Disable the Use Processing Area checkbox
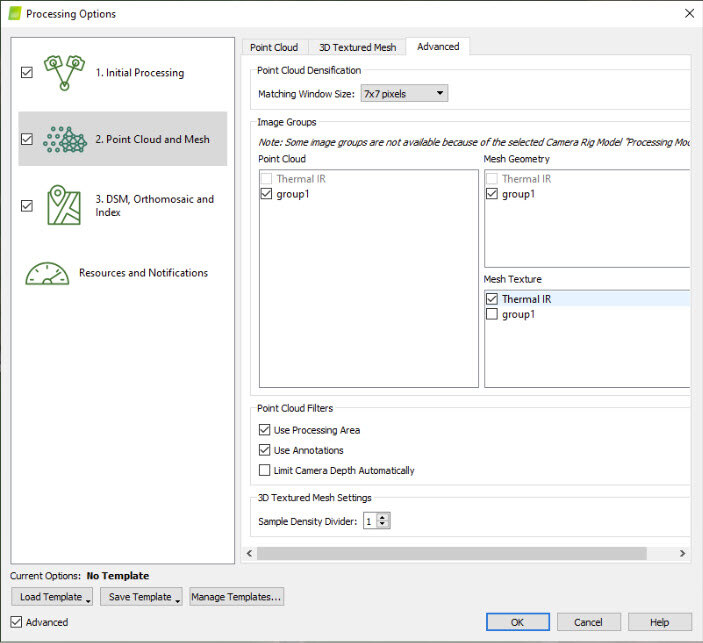The height and width of the screenshot is (643, 703). [265, 430]
